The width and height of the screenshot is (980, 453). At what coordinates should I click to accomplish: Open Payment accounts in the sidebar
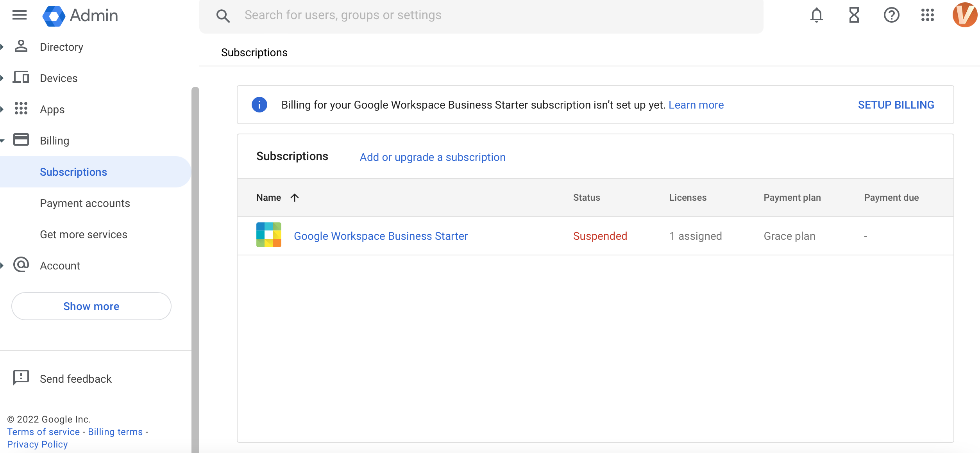(85, 203)
